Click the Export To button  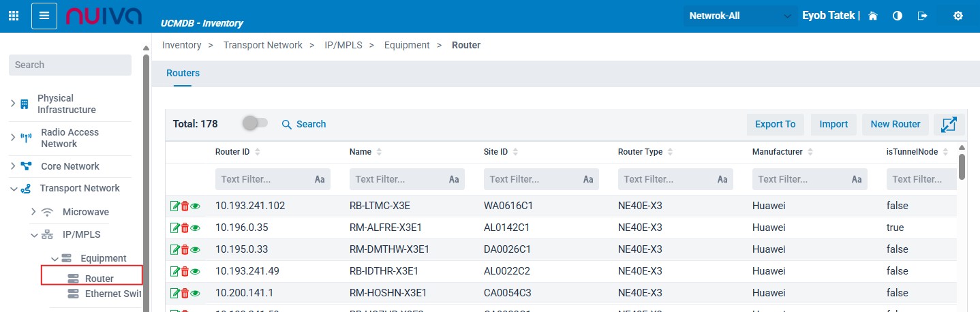(776, 124)
